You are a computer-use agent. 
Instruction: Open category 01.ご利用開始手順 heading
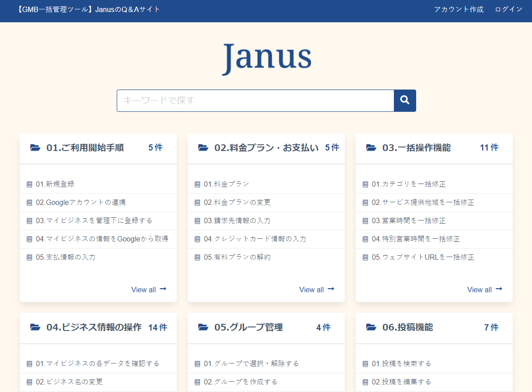pyautogui.click(x=85, y=148)
